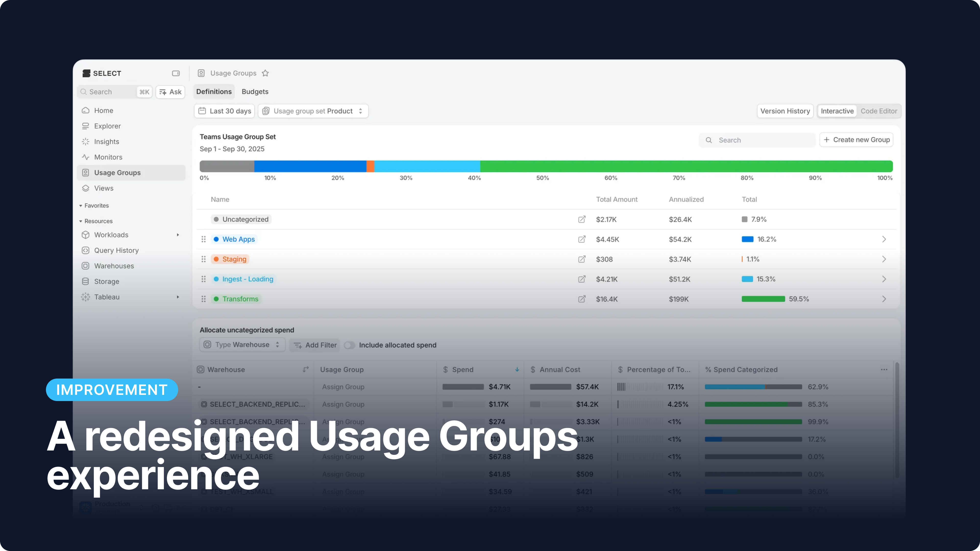Open edit icon on Transforms row
Viewport: 980px width, 551px height.
(582, 299)
